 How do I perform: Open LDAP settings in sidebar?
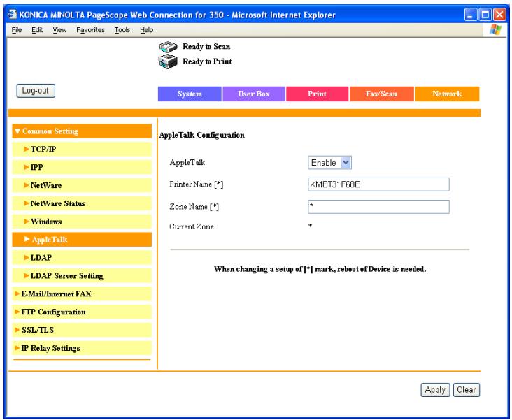82,257
